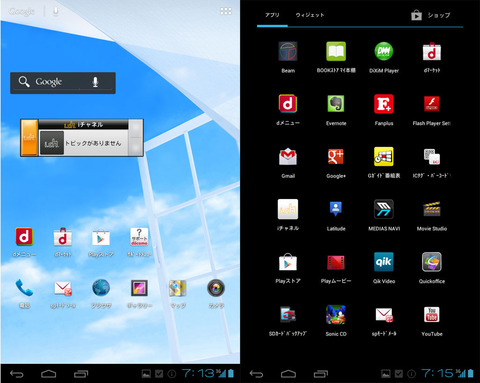
Task: Tap Recent apps on home screen navbar
Action: 81,374
